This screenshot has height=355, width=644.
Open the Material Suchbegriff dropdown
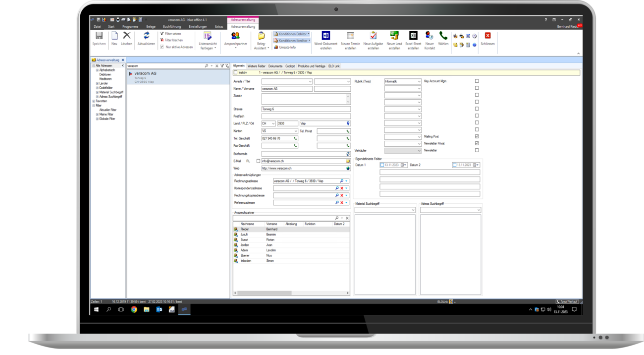click(x=413, y=210)
